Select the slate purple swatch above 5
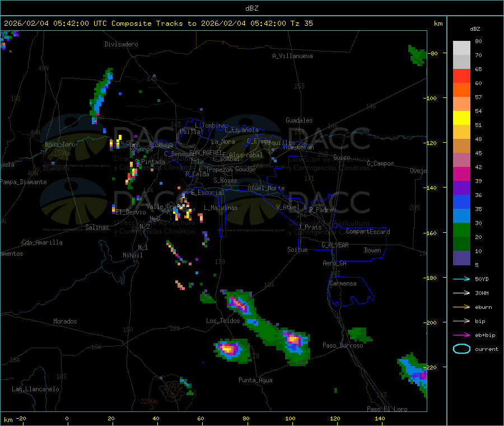The height and width of the screenshot is (426, 504). pyautogui.click(x=461, y=258)
